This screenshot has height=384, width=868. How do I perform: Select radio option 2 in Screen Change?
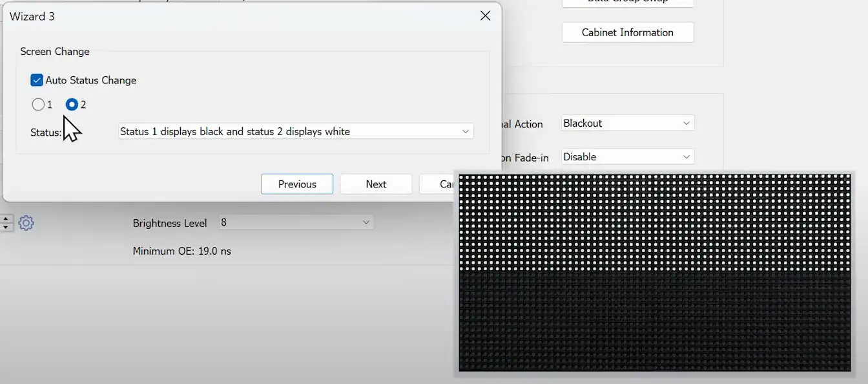click(x=72, y=104)
